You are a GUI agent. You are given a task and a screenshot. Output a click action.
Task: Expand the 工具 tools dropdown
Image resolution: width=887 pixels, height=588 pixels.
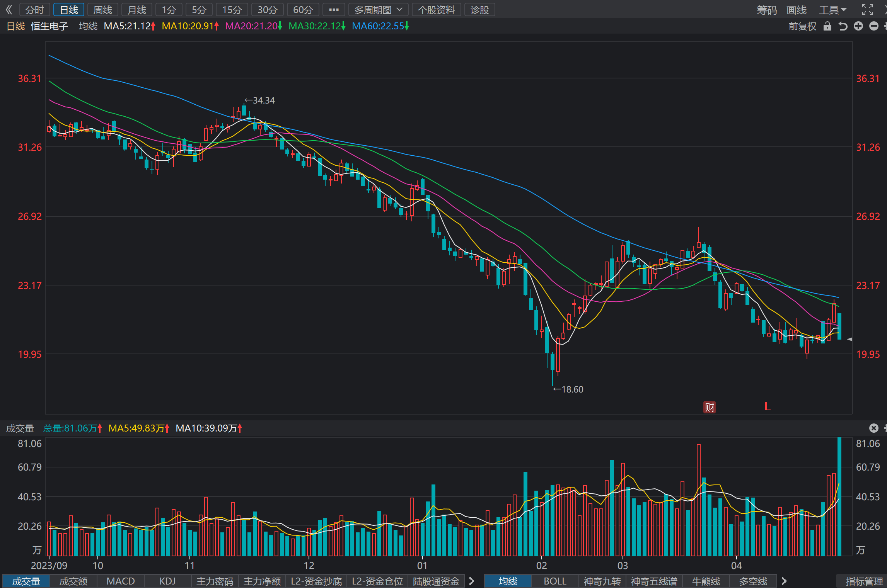click(832, 10)
